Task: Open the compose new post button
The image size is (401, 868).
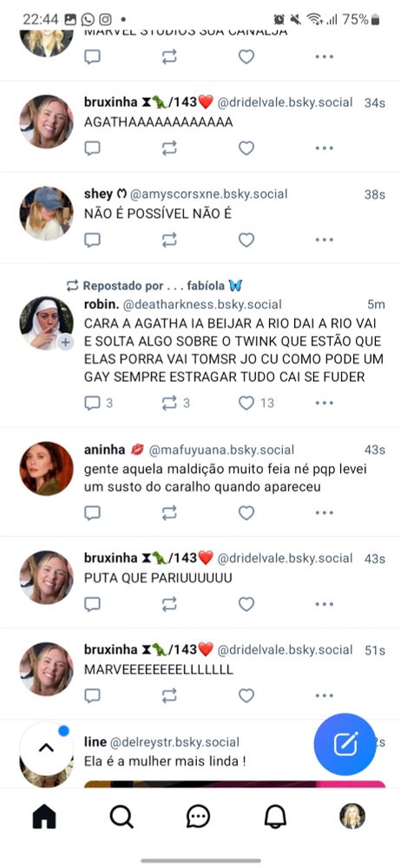Action: pos(345,744)
